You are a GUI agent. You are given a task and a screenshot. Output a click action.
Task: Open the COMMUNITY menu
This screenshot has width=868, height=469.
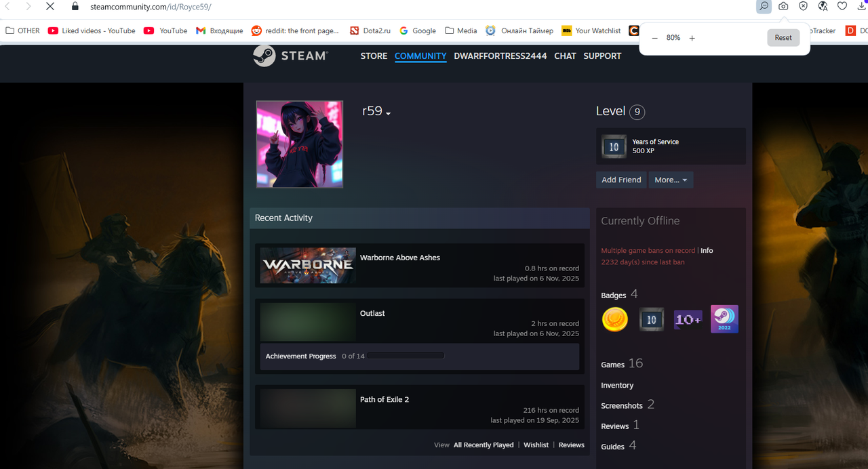420,56
